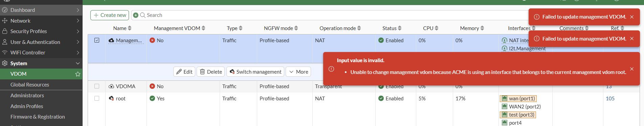Sort by Operation mode column
Viewport: 644px width, 126px height.
340,28
